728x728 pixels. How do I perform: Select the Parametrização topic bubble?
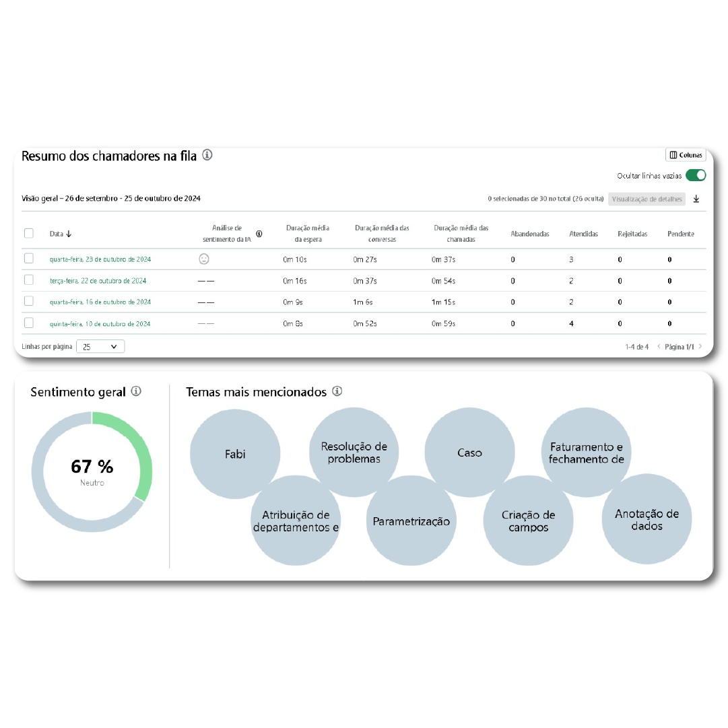(411, 521)
